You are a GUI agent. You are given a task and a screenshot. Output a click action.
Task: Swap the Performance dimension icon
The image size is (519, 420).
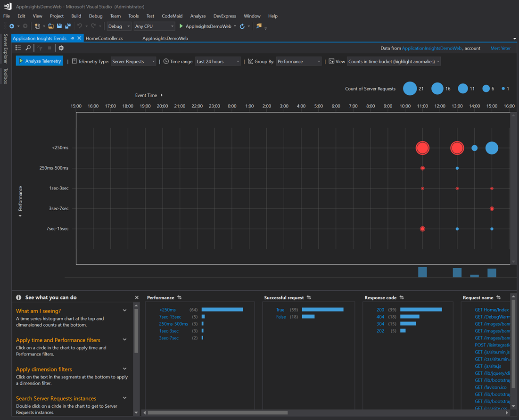tap(180, 297)
